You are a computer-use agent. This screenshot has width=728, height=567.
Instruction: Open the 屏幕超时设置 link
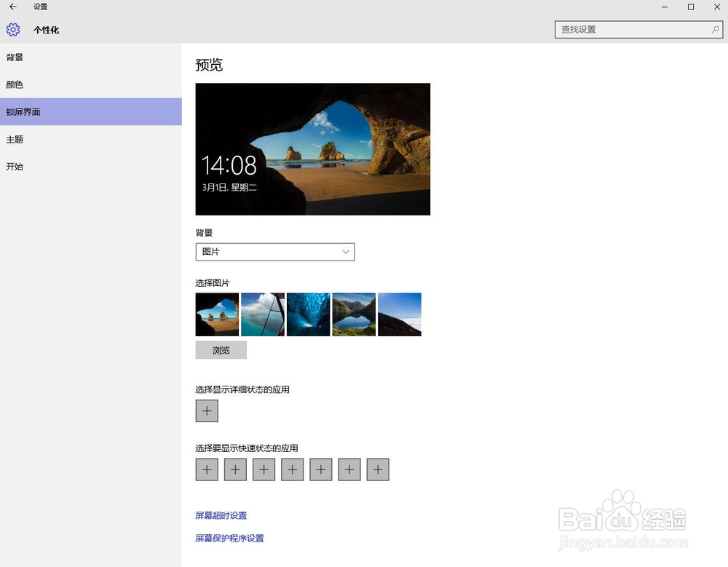pos(221,515)
